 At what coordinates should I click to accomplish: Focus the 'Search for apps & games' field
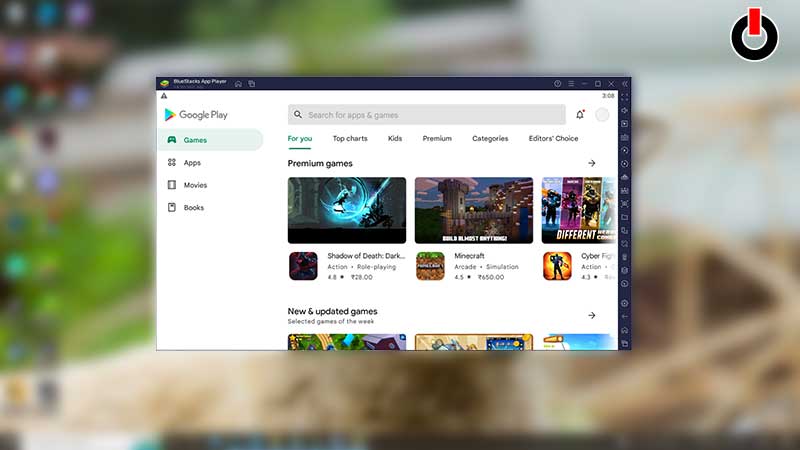[427, 115]
